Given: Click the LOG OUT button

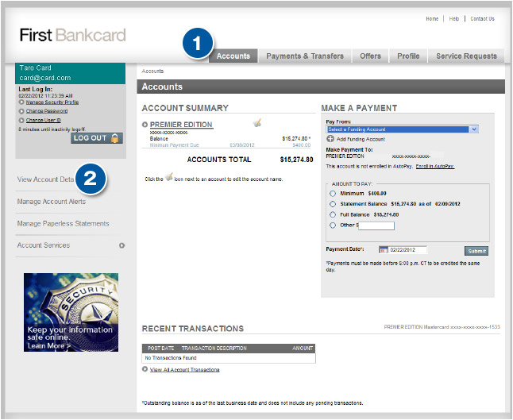Looking at the screenshot, I should coord(97,138).
